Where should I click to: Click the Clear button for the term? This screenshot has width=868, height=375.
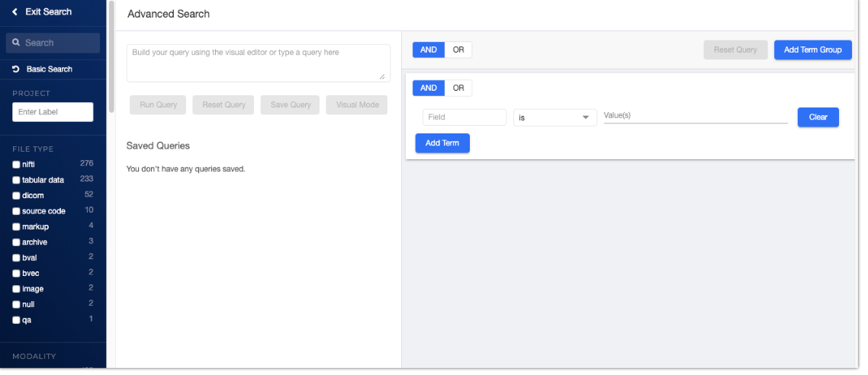pos(818,117)
